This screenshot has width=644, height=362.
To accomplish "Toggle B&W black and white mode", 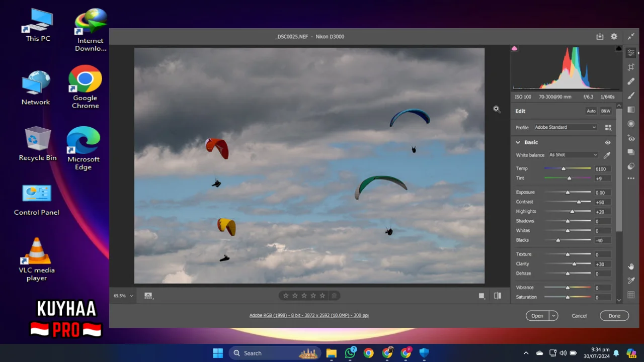I will pos(606,111).
